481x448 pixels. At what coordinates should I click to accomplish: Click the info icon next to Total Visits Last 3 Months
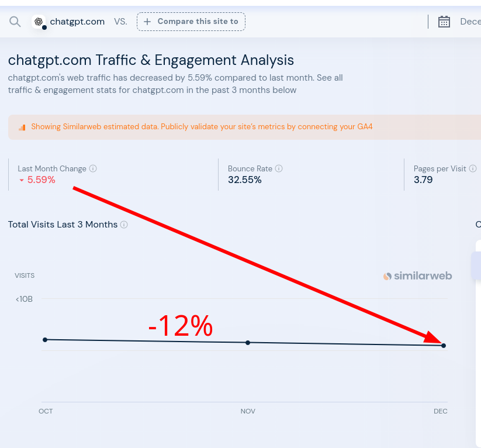tap(123, 225)
